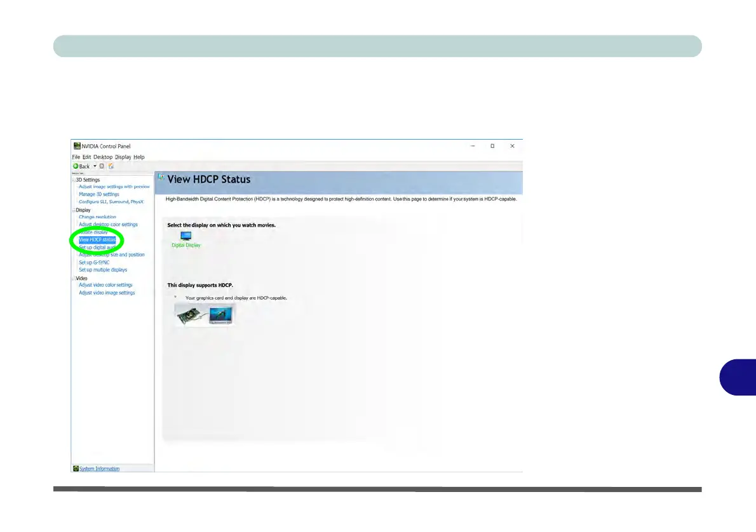This screenshot has width=756, height=532.
Task: Open the Desktop menu
Action: (103, 157)
